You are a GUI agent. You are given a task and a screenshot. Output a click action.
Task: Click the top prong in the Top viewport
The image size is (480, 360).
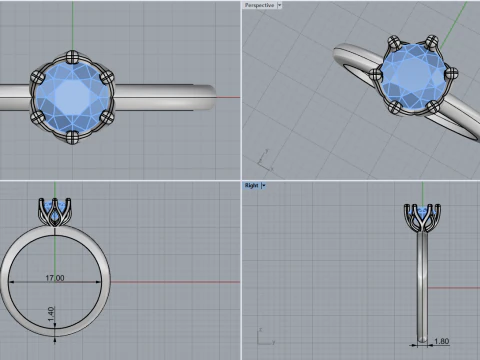(72, 57)
